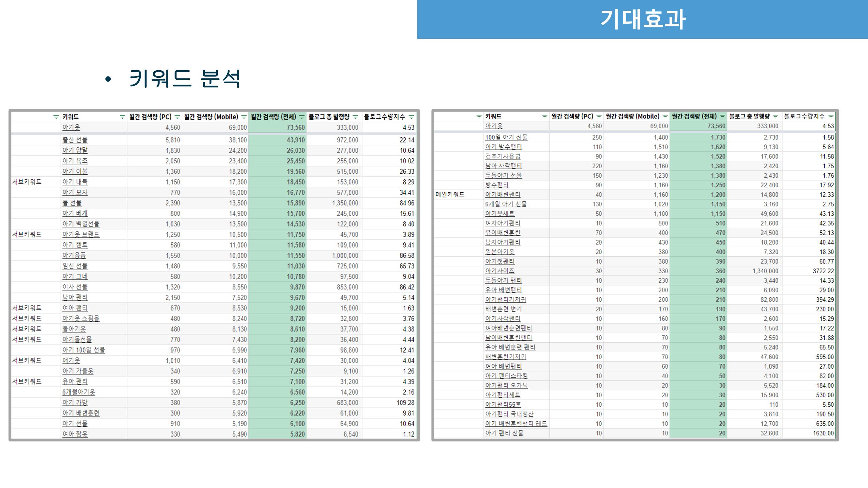
Task: Click the 돌 선물 keyword link
Action: pos(72,203)
